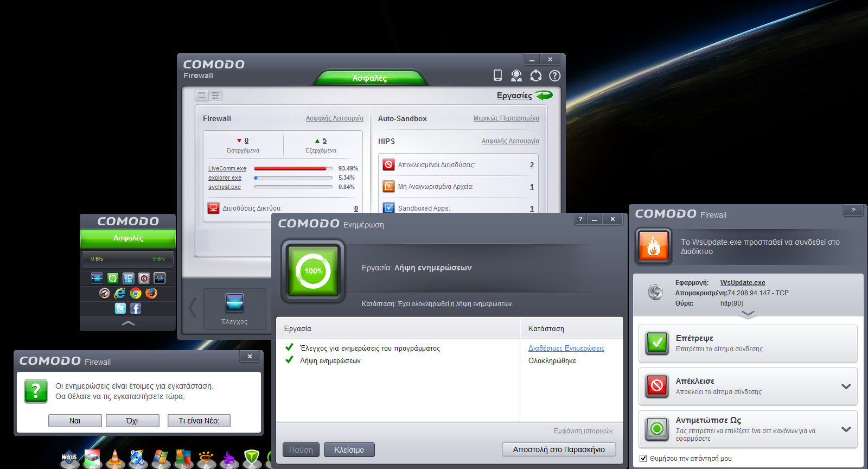This screenshot has height=469, width=868.
Task: Launch Google Chrome from the widget
Action: click(x=136, y=293)
